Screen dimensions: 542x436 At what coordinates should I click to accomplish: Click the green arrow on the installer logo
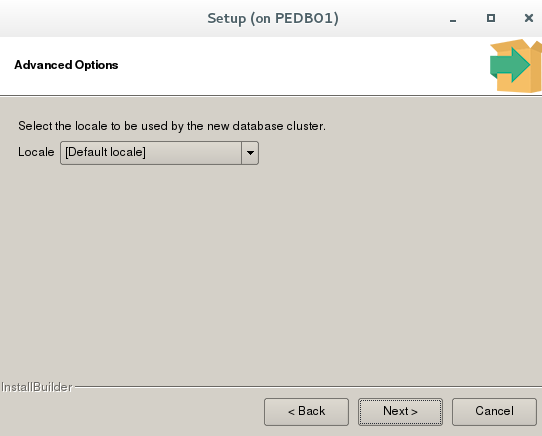pos(510,65)
